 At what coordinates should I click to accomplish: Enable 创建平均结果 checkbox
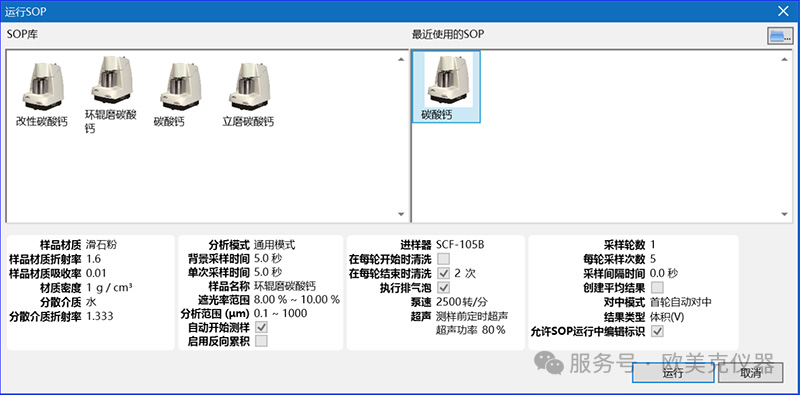coord(658,287)
